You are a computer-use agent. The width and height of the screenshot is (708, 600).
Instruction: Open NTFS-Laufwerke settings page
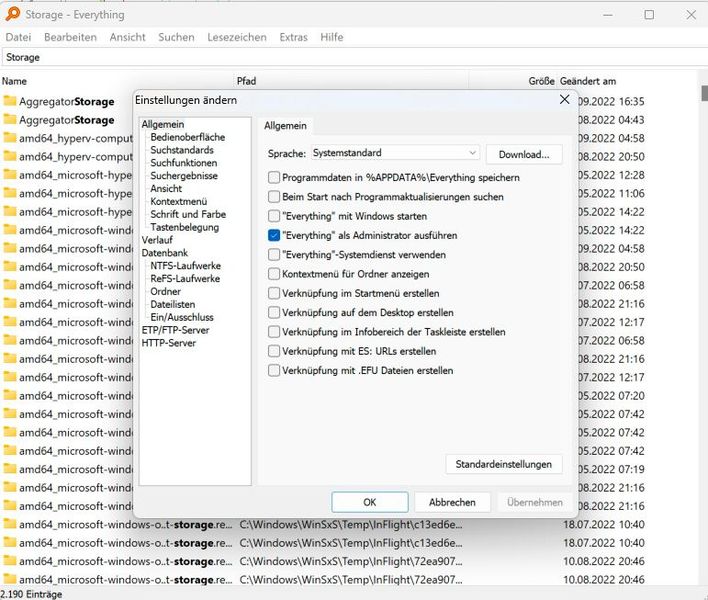click(185, 266)
